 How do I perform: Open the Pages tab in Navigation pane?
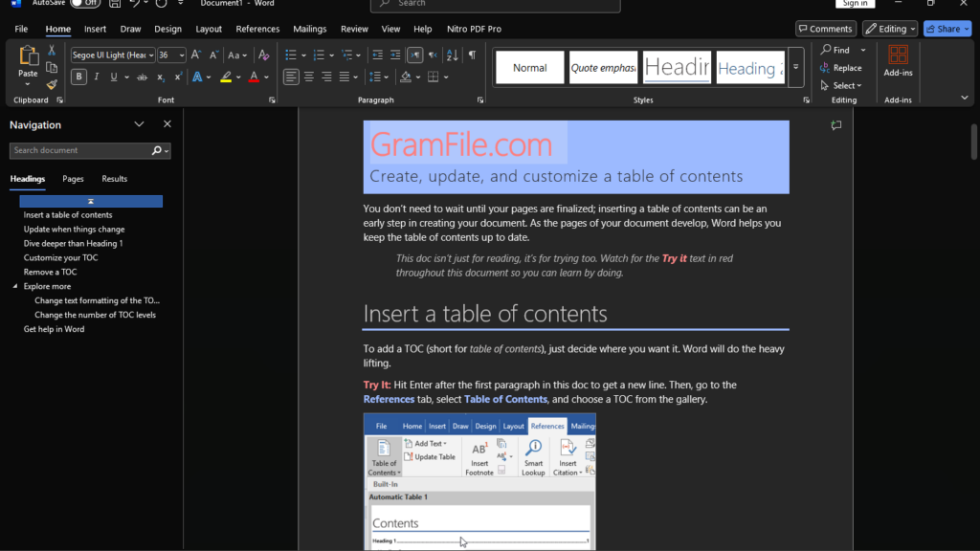coord(73,178)
